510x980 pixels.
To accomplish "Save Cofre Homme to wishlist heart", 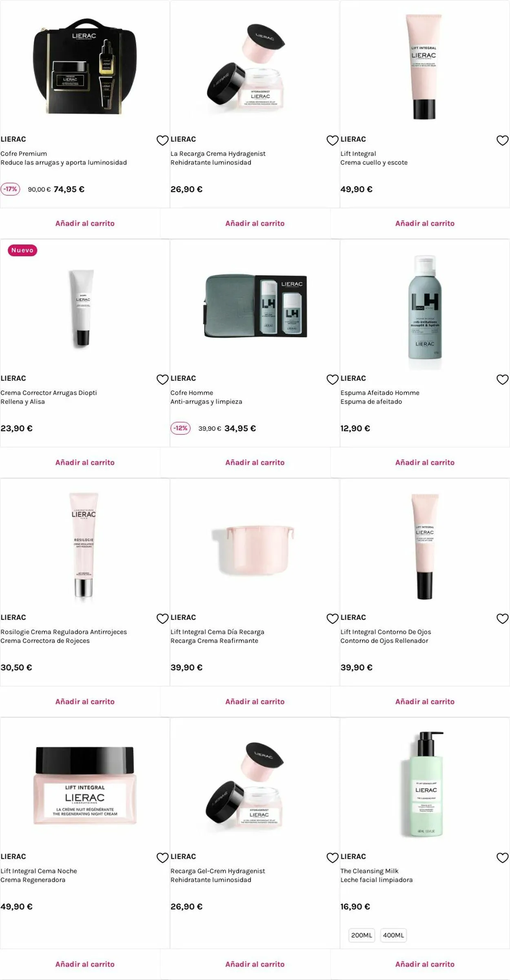I will 333,379.
